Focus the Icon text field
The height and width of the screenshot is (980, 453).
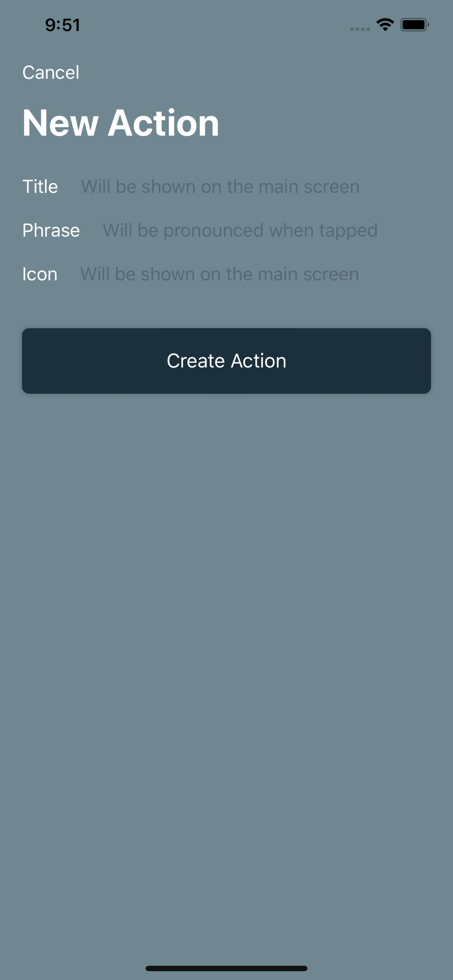point(255,274)
